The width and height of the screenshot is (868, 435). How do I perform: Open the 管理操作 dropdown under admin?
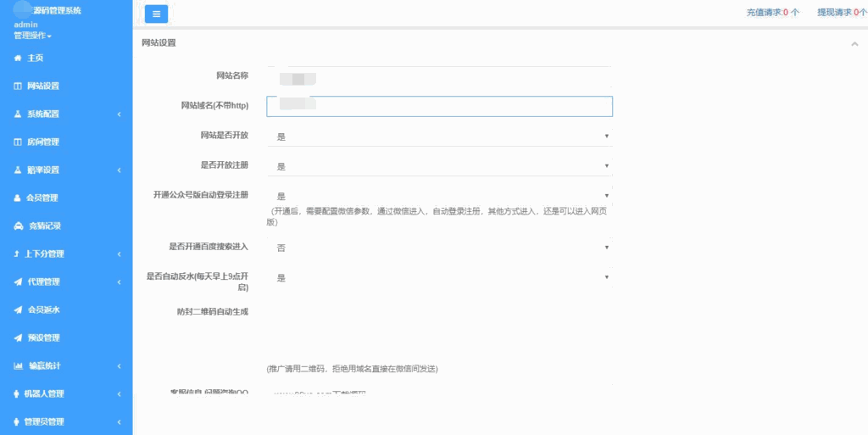[x=33, y=36]
